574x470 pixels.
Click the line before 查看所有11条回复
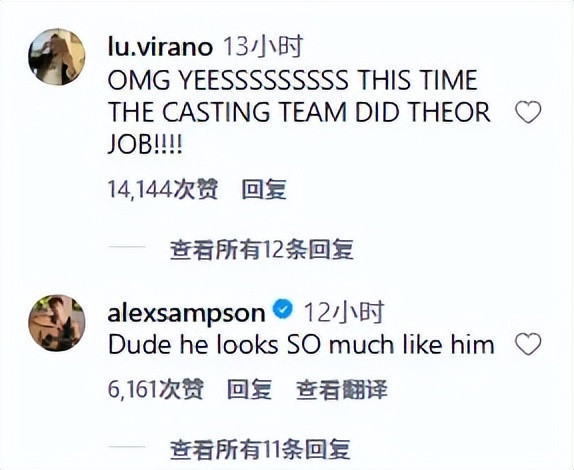pos(127,447)
